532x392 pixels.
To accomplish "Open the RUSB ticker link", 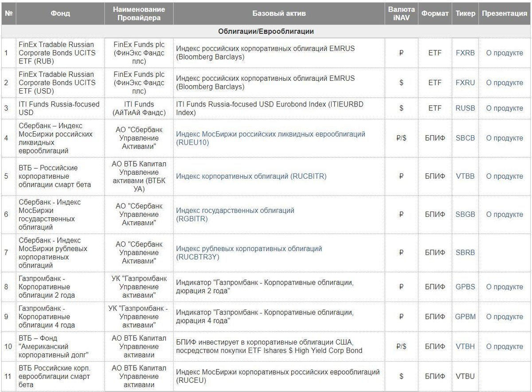I will click(x=465, y=108).
